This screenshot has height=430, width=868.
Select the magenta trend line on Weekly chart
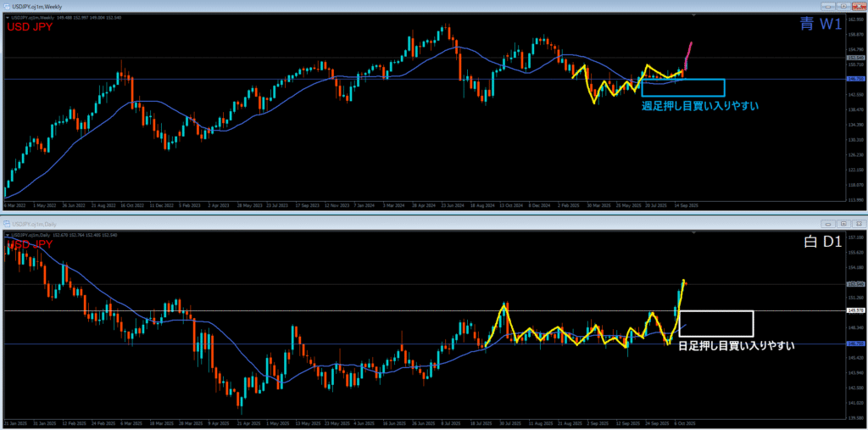(x=689, y=53)
